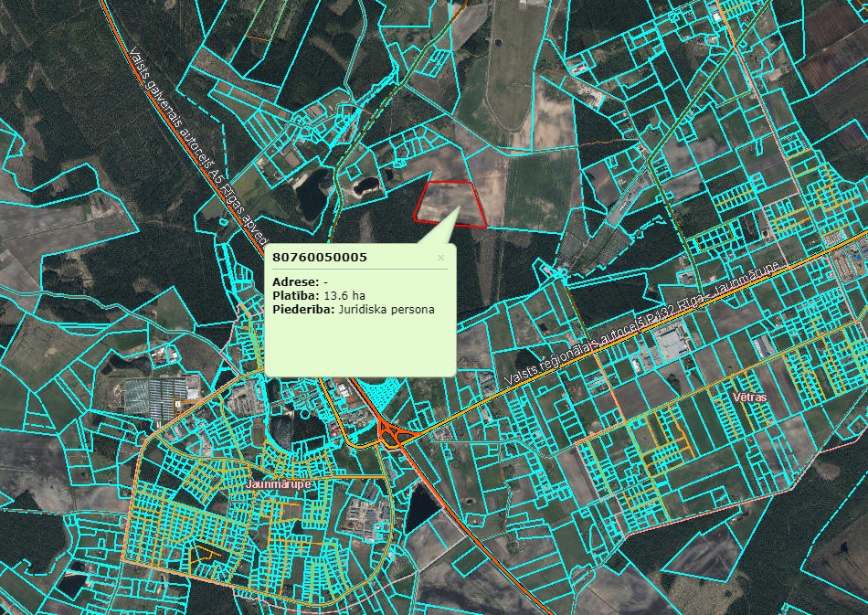868x615 pixels.
Task: Select the dark pond south of interchange
Action: pos(422,507)
